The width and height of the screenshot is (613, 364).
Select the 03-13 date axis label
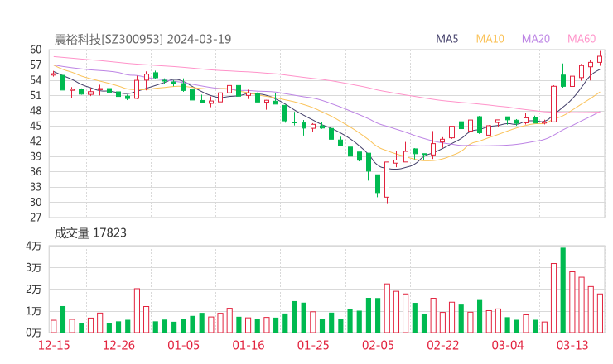tap(572, 345)
